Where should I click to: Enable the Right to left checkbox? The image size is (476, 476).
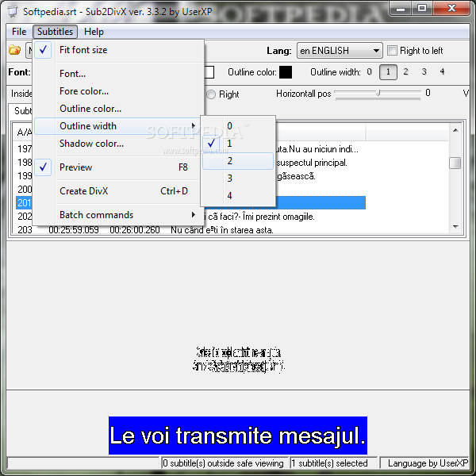coord(392,51)
